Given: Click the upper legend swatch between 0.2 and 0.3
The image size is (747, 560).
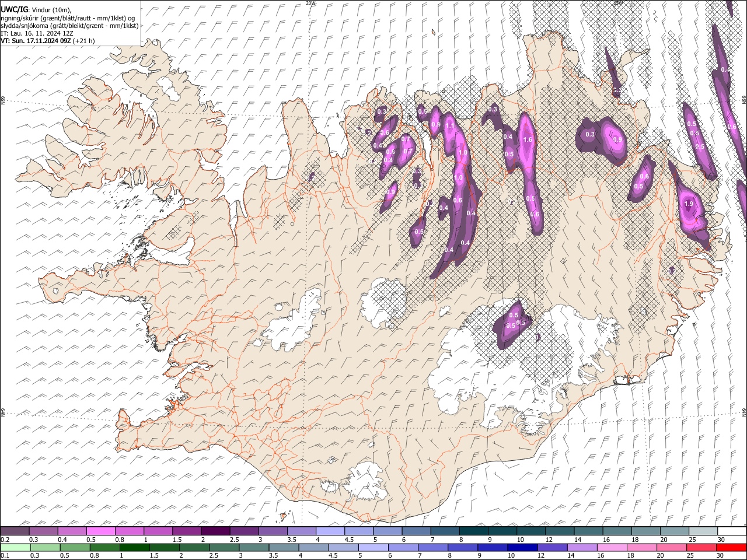Looking at the screenshot, I should point(15,531).
